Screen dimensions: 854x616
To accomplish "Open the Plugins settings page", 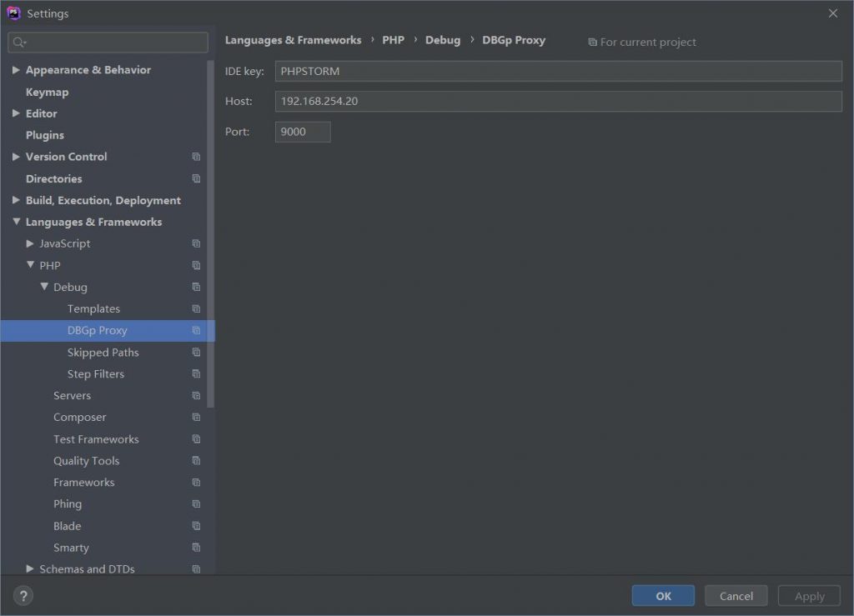I will (x=45, y=135).
